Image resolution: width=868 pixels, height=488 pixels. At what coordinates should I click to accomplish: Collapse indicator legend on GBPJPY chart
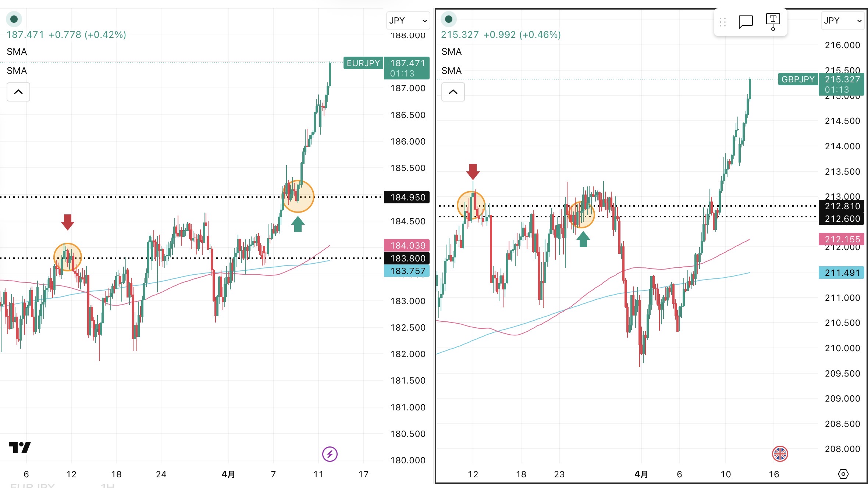pyautogui.click(x=453, y=92)
